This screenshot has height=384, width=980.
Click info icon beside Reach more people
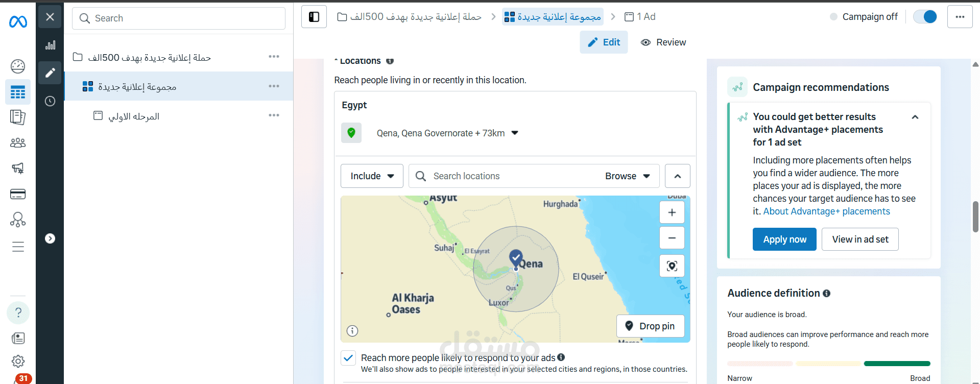[x=561, y=357]
